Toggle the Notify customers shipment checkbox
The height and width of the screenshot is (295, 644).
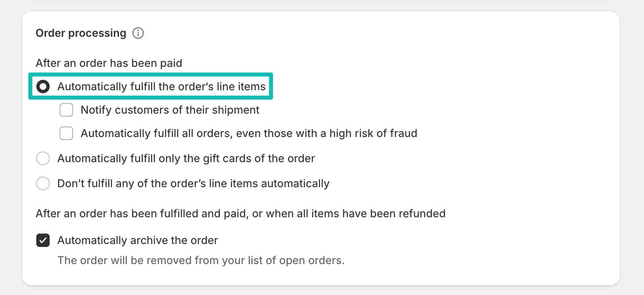[66, 110]
